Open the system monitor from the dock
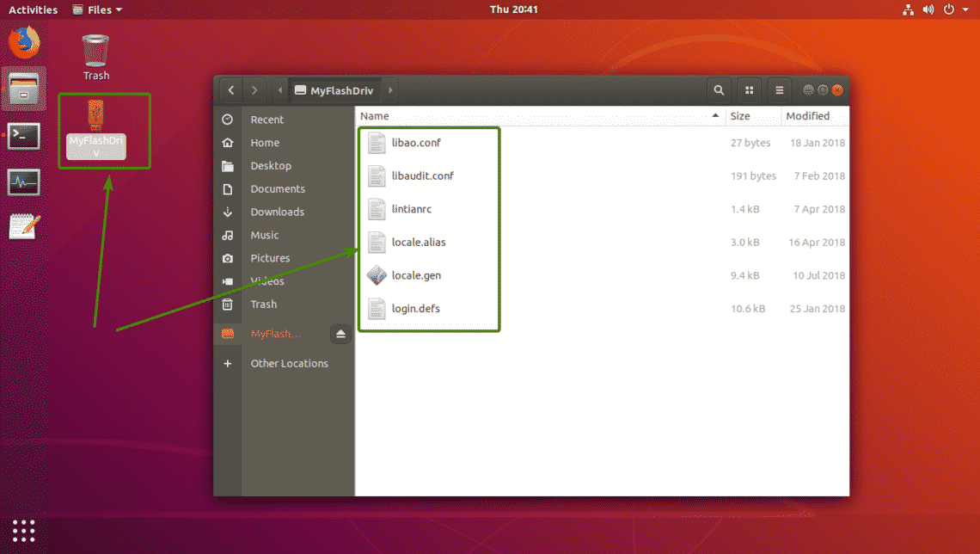980x554 pixels. tap(23, 182)
